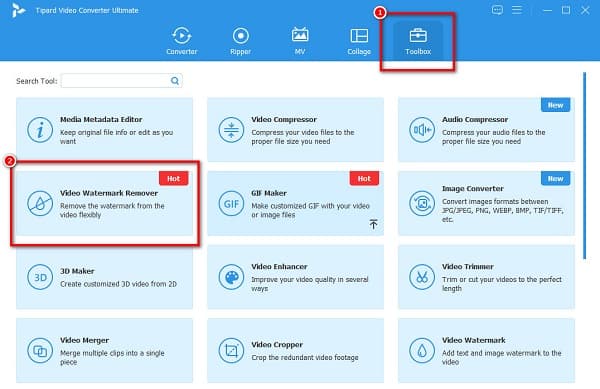Click "Crop the redundant video footage" text

(305, 357)
